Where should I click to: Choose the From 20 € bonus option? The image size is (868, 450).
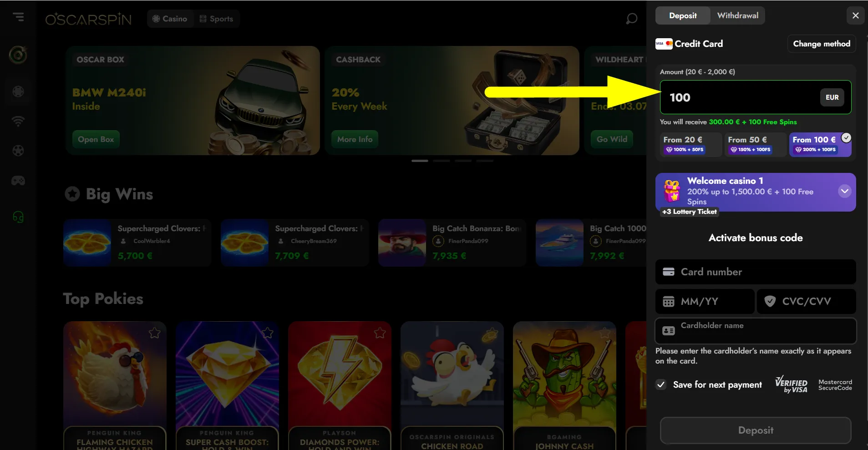pyautogui.click(x=690, y=145)
